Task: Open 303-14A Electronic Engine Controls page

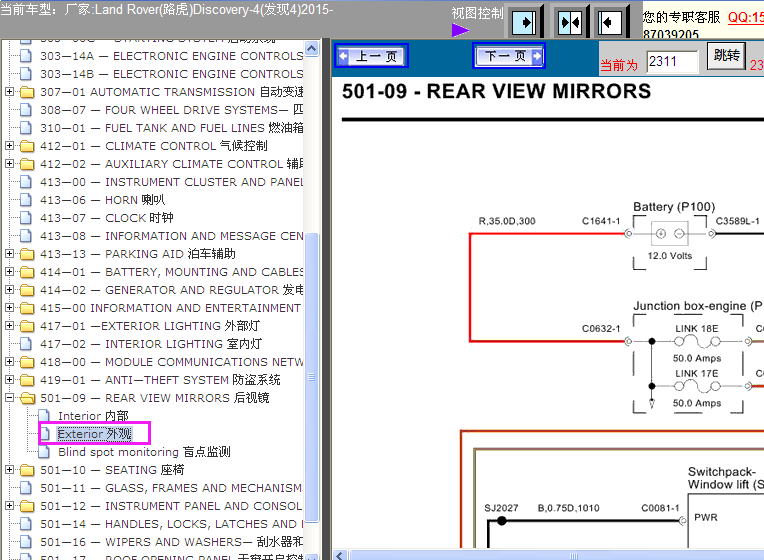Action: pyautogui.click(x=172, y=56)
